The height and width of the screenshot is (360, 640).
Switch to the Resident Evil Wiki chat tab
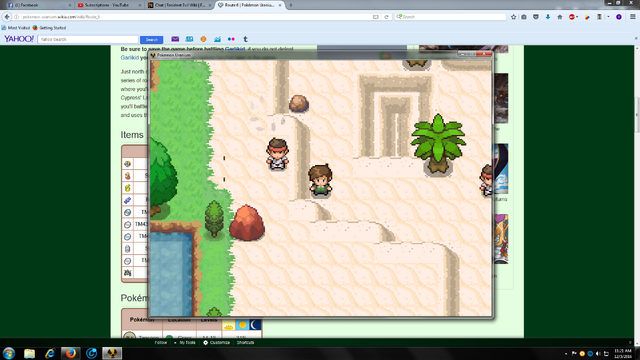point(180,5)
